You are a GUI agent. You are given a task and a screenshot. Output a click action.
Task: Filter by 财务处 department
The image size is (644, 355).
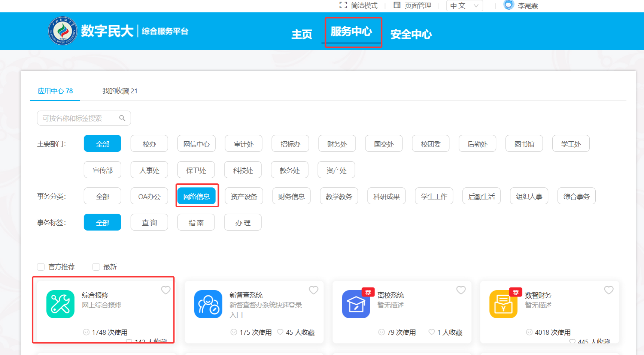[x=337, y=144]
